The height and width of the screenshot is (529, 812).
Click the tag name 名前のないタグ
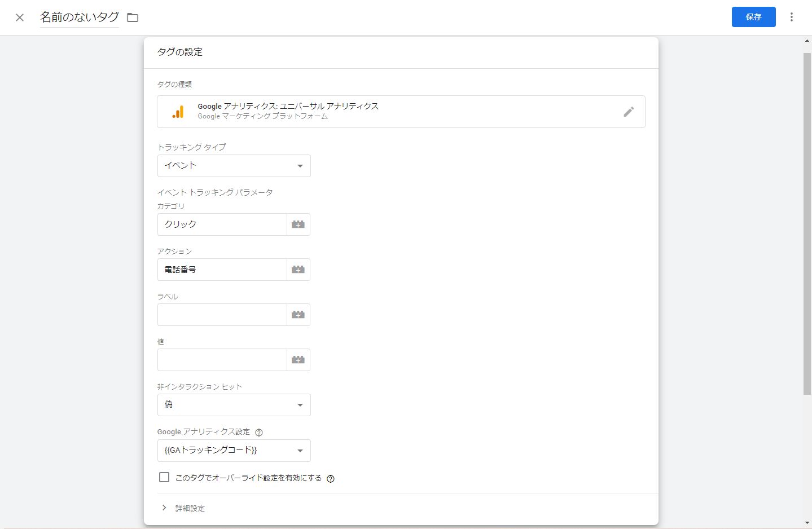tap(80, 17)
